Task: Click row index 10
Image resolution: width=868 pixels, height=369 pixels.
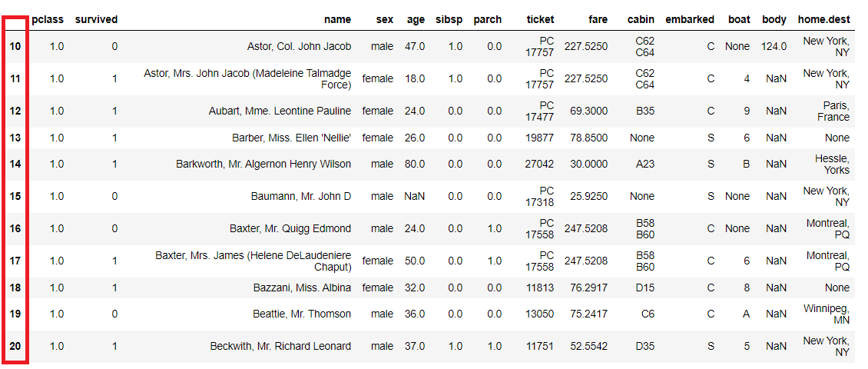Action: (x=15, y=46)
